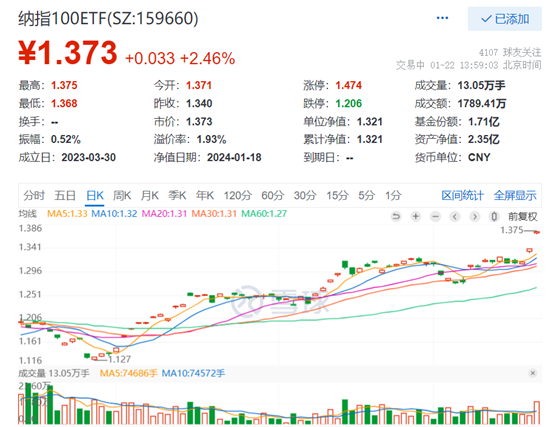The image size is (554, 427).
Task: Open the 全屏显示 fullscreen link
Action: [x=515, y=195]
